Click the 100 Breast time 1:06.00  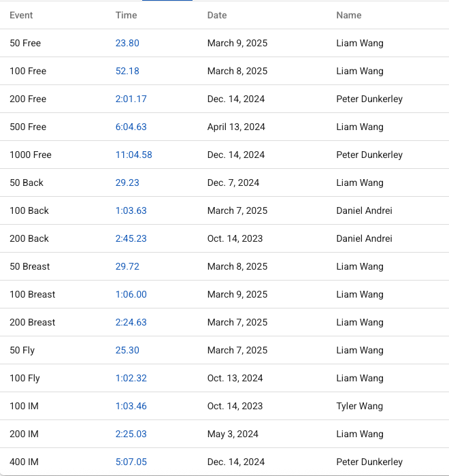[131, 294]
